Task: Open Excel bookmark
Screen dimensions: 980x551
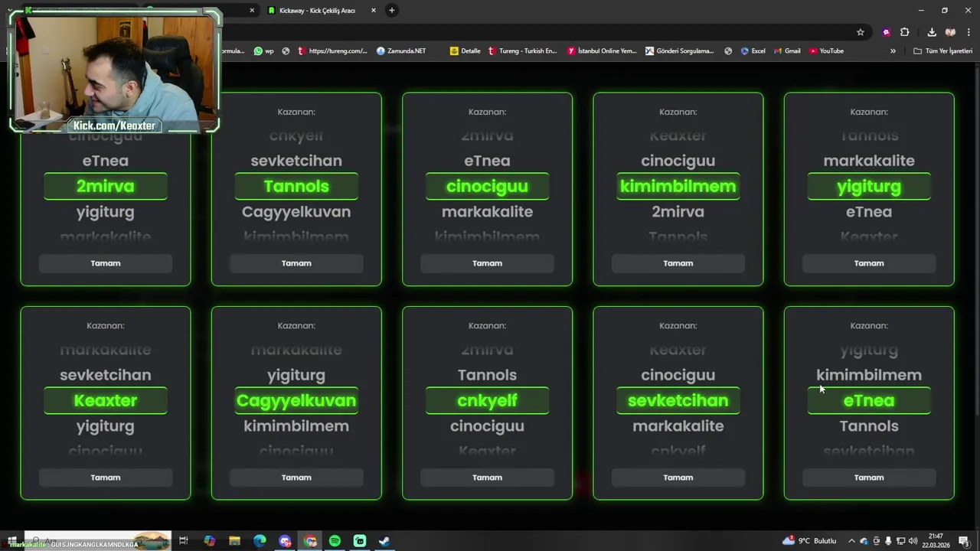Action: coord(753,51)
